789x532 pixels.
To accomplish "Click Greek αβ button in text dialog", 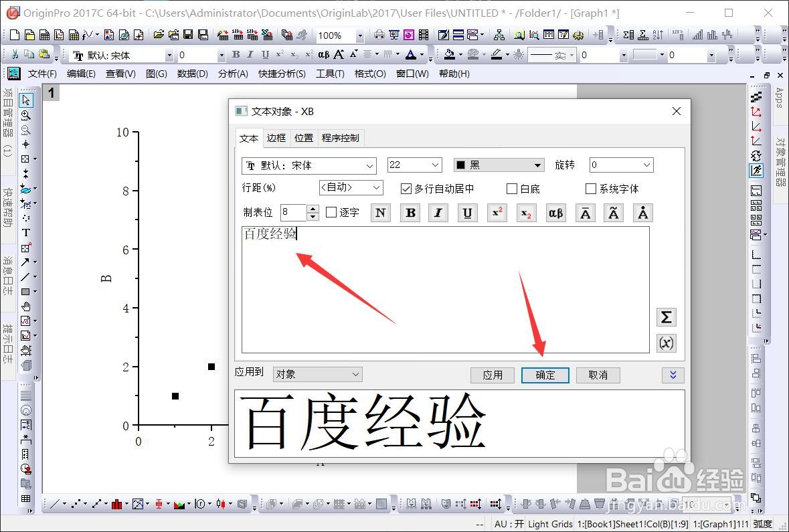I will click(x=555, y=213).
